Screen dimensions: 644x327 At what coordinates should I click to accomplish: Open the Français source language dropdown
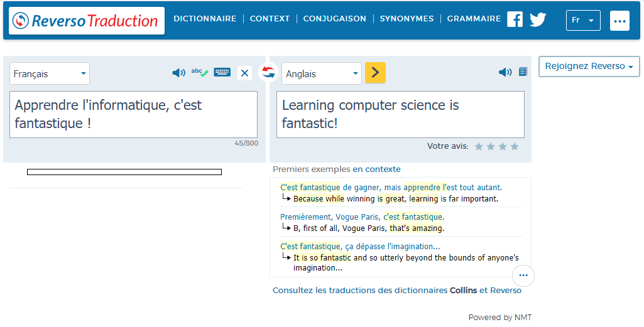(x=50, y=73)
